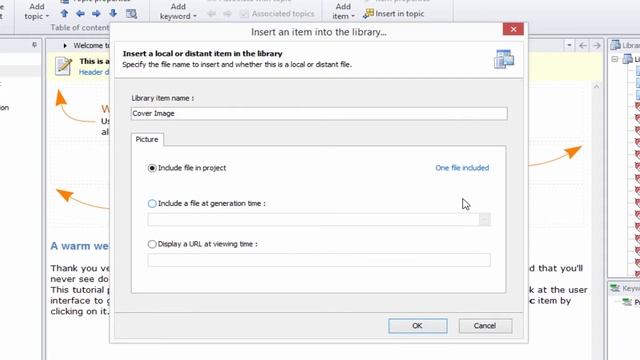The height and width of the screenshot is (360, 640).
Task: Click the Library panel header icon
Action: [x=616, y=45]
